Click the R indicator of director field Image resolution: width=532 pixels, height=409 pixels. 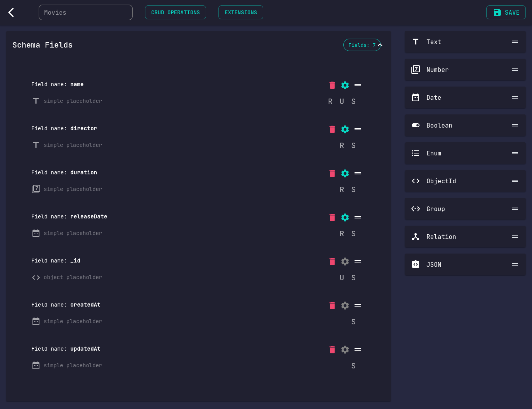tap(342, 145)
